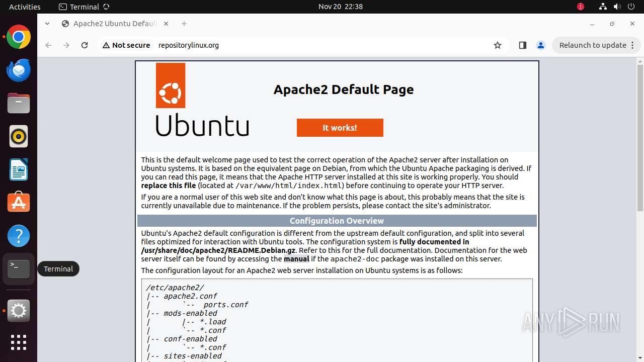Open Settings gear dock icon
The height and width of the screenshot is (362, 644).
tap(19, 311)
